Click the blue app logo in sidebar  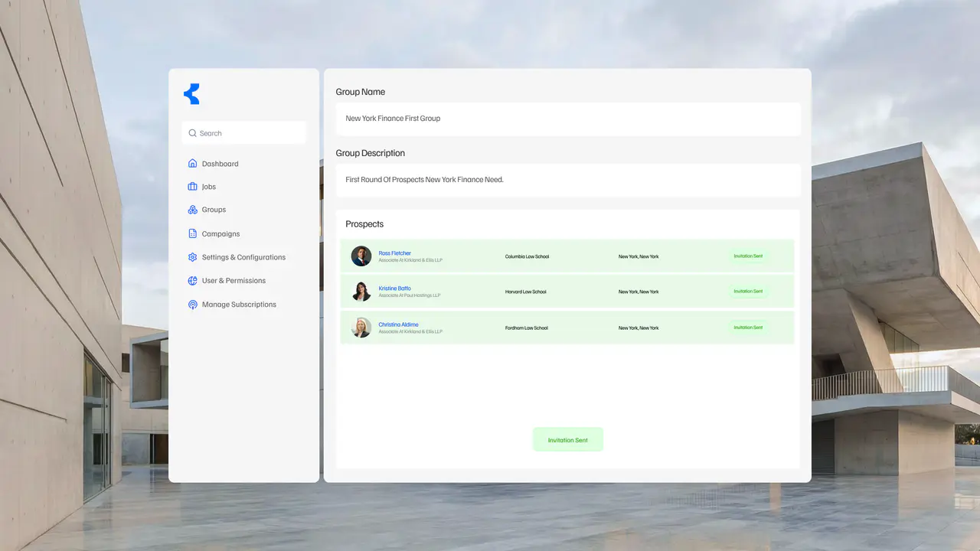[x=191, y=94]
